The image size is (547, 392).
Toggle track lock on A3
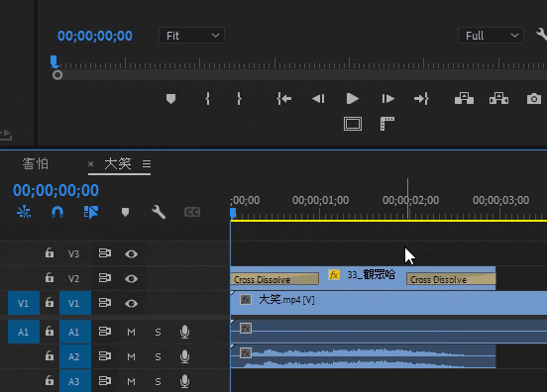[x=50, y=380]
